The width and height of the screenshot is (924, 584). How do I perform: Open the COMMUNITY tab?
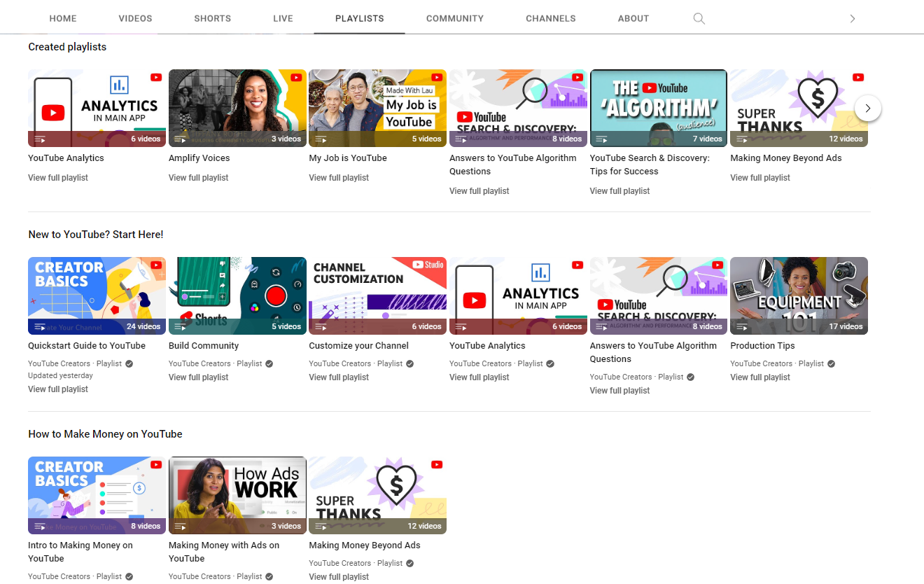(454, 18)
